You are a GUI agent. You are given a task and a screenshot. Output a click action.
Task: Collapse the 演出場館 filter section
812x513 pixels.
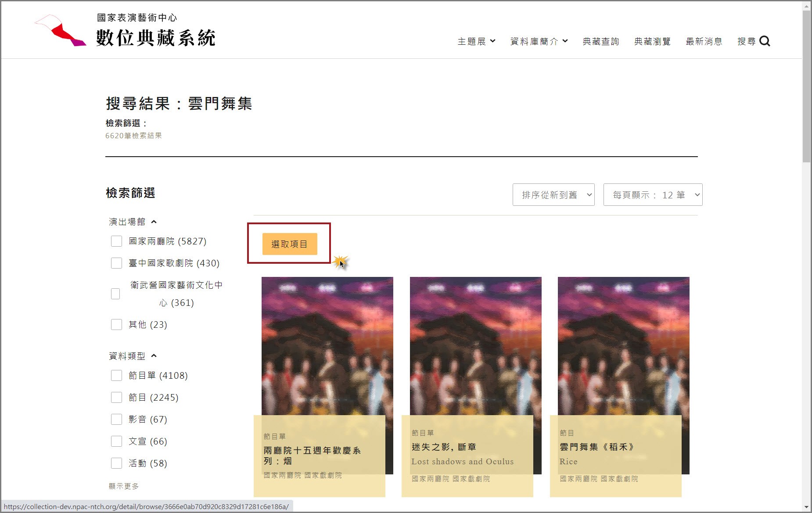[x=154, y=222]
